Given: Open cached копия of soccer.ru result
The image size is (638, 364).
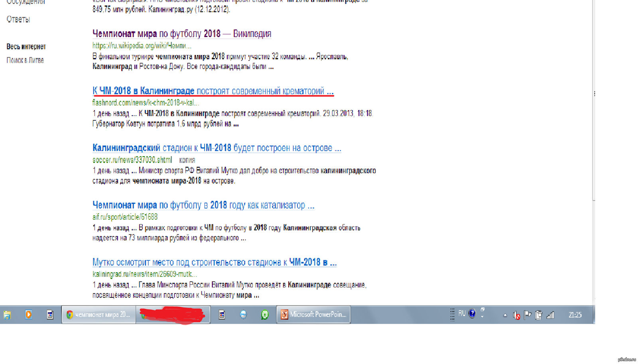Looking at the screenshot, I should pos(187,160).
